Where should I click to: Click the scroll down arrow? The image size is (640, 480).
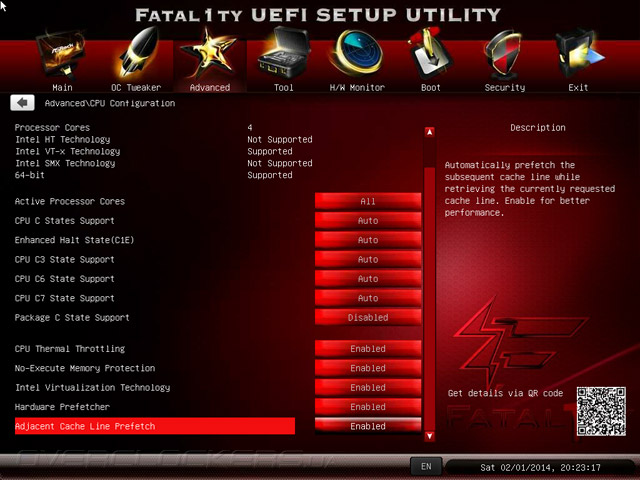[429, 436]
